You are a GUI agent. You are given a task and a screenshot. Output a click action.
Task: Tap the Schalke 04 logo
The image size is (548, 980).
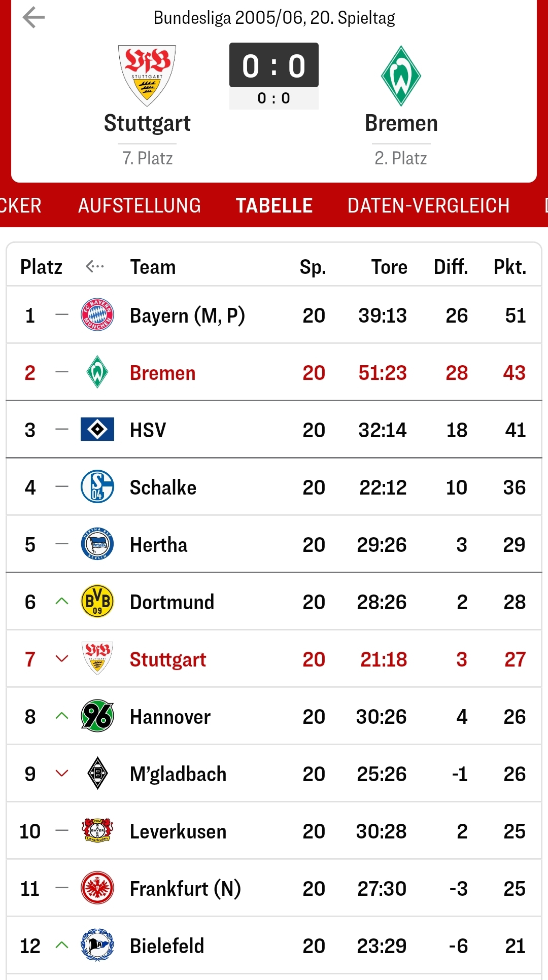(x=97, y=487)
